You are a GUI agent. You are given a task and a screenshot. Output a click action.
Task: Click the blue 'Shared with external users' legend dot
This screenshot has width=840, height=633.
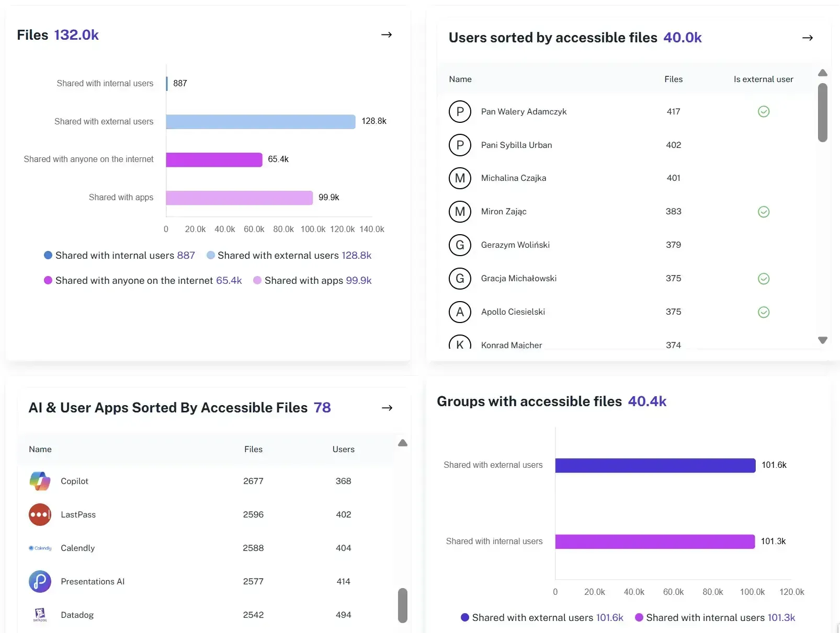pos(211,255)
